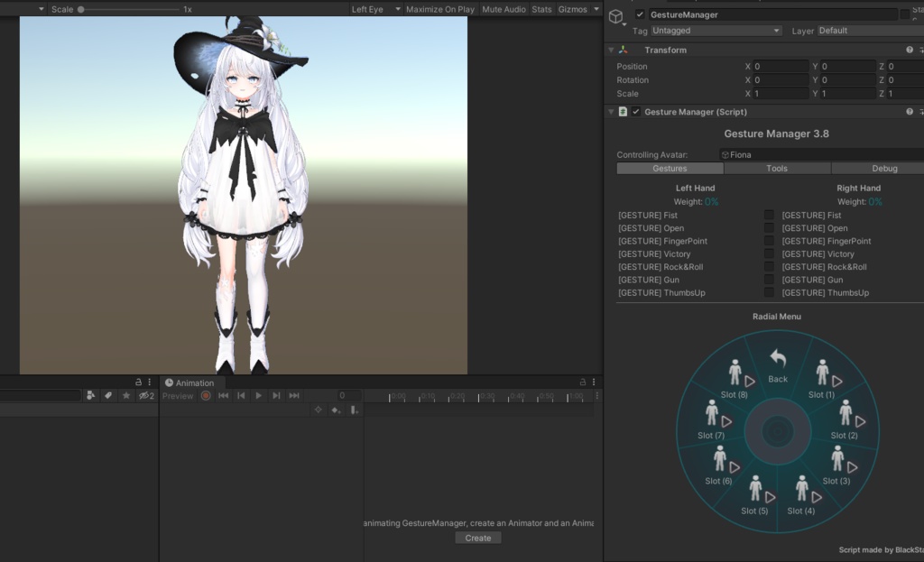The image size is (924, 562).
Task: Disable the Gesture Manager (Script) component checkbox
Action: click(634, 112)
